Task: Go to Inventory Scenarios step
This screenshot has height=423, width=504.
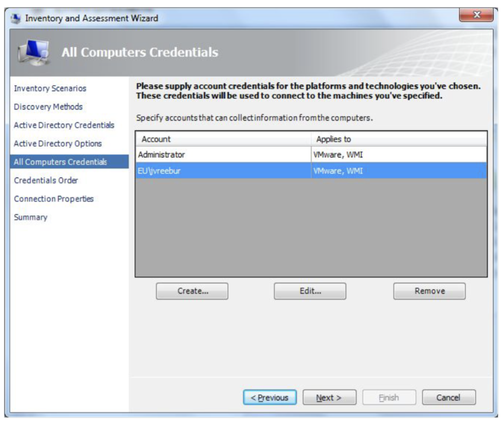Action: coord(50,88)
